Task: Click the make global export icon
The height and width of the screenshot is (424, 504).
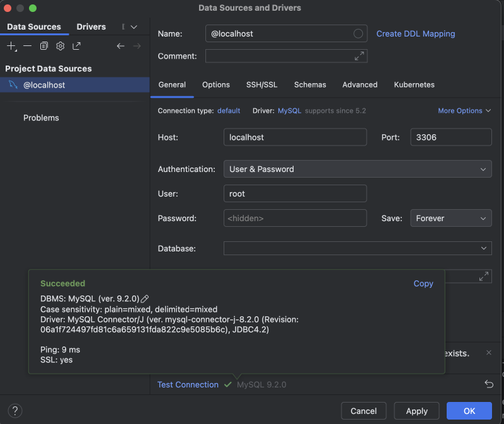Action: click(76, 46)
